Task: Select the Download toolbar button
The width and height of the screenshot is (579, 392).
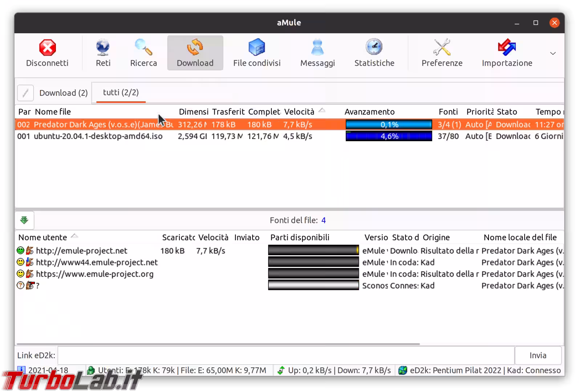Action: click(195, 53)
